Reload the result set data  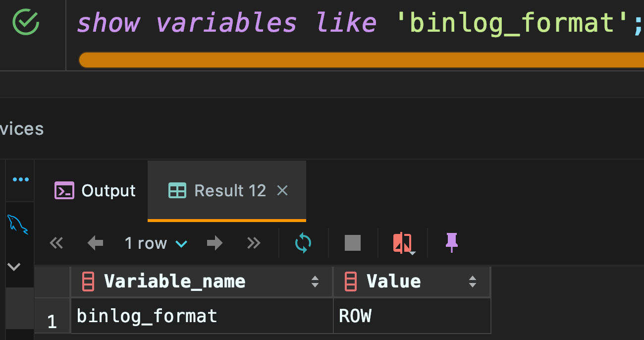coord(303,243)
